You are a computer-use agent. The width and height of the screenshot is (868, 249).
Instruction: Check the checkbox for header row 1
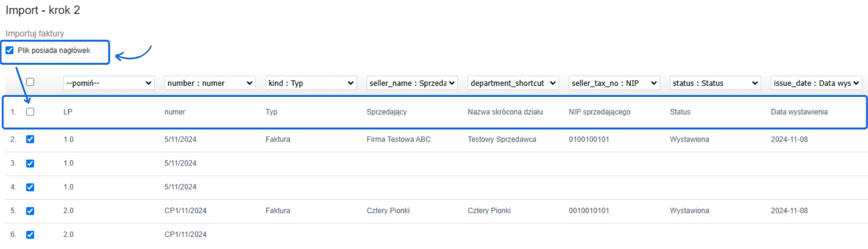pos(30,112)
